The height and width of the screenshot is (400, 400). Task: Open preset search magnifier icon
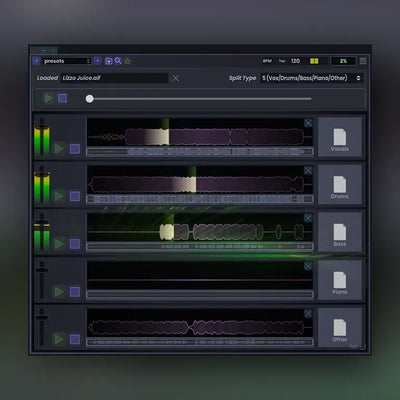tap(118, 61)
